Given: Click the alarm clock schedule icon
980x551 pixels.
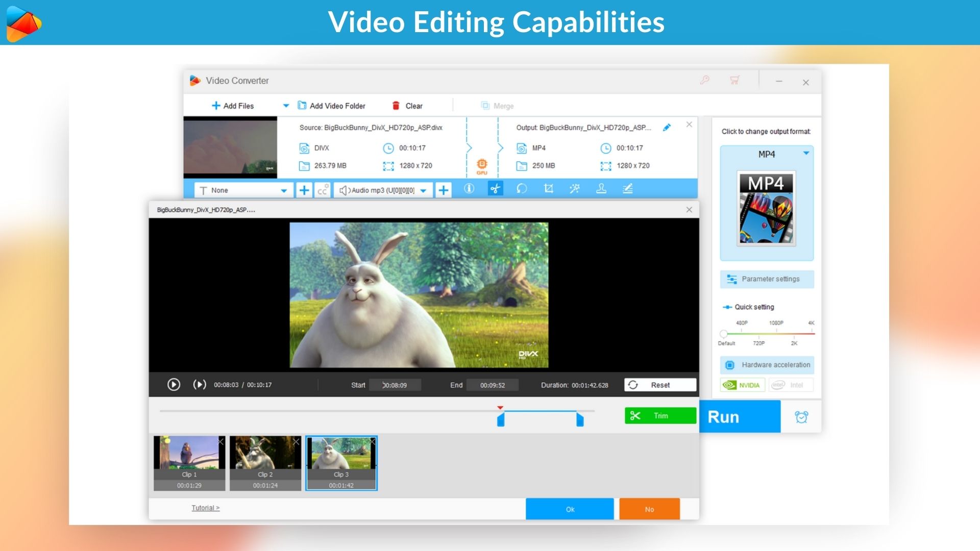Looking at the screenshot, I should pyautogui.click(x=801, y=417).
